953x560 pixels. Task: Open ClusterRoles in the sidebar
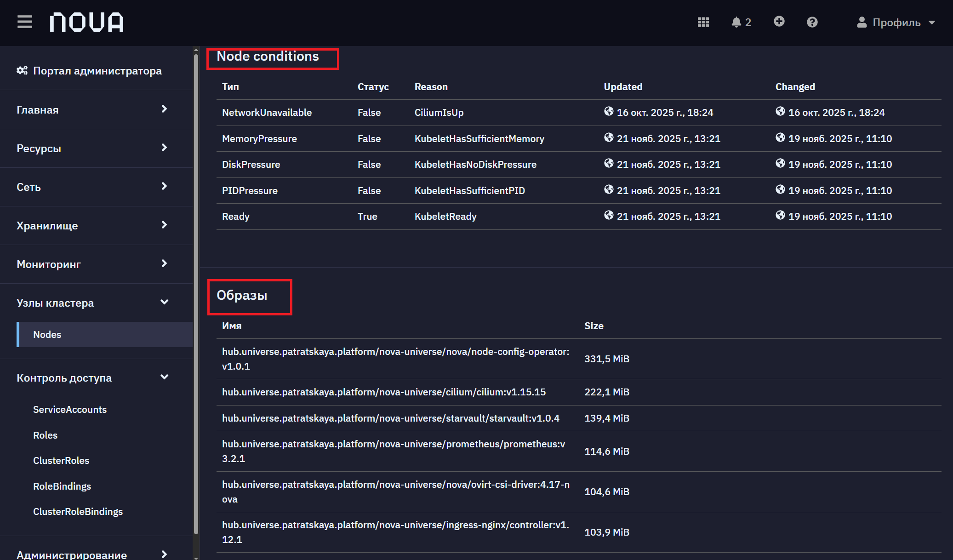point(61,460)
